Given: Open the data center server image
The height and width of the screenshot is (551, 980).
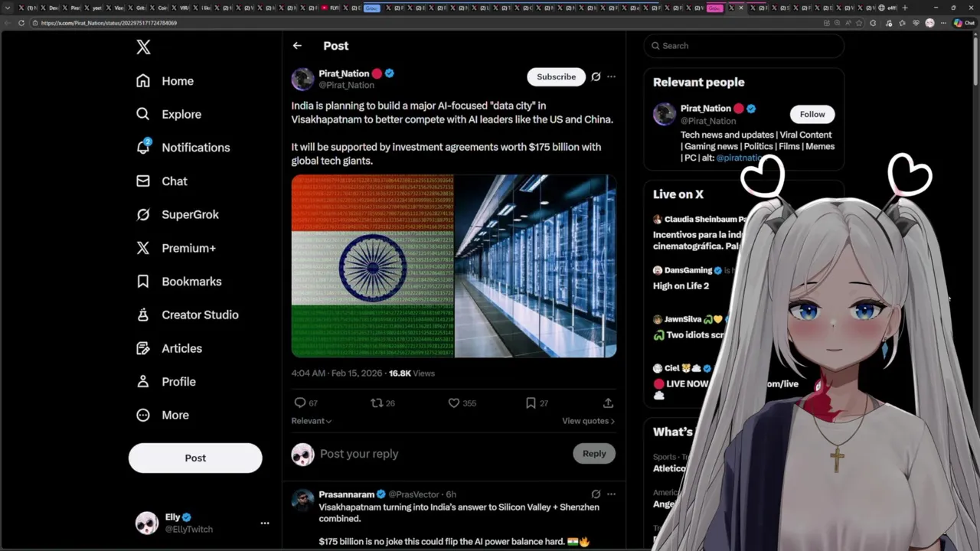Looking at the screenshot, I should (x=536, y=266).
